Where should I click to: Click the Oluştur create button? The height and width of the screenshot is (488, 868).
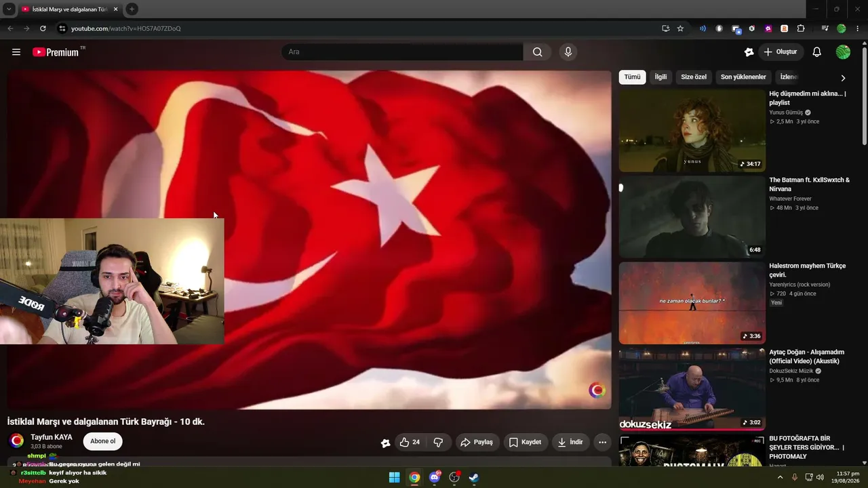(781, 52)
